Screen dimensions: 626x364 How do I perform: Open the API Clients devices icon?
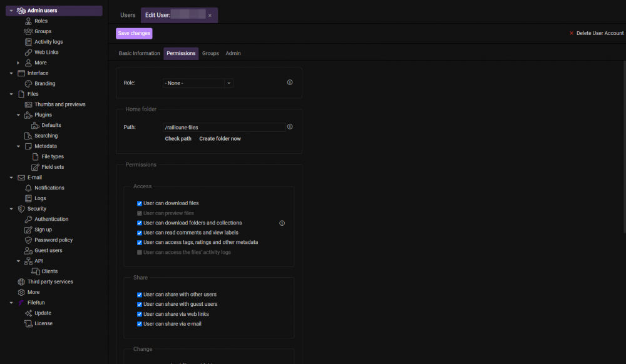[36, 271]
